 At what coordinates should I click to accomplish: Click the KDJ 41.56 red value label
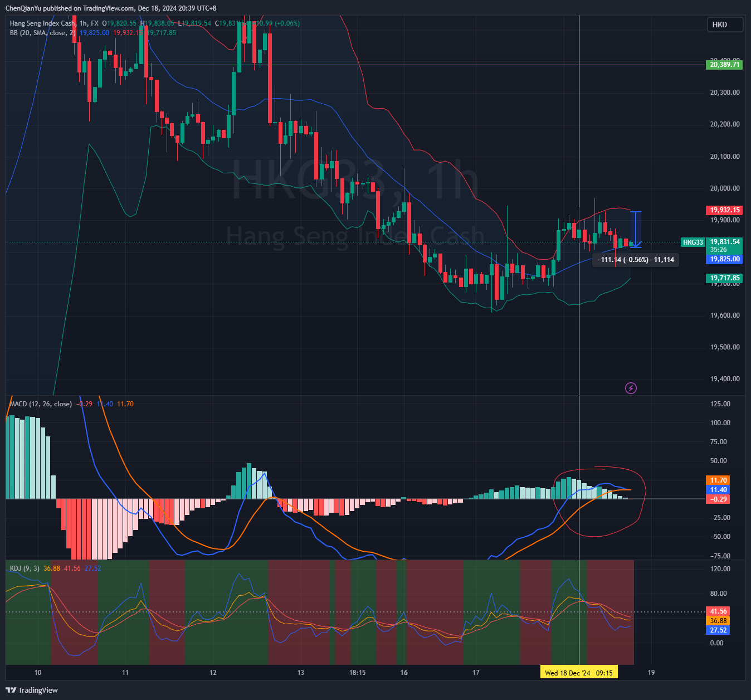click(718, 611)
